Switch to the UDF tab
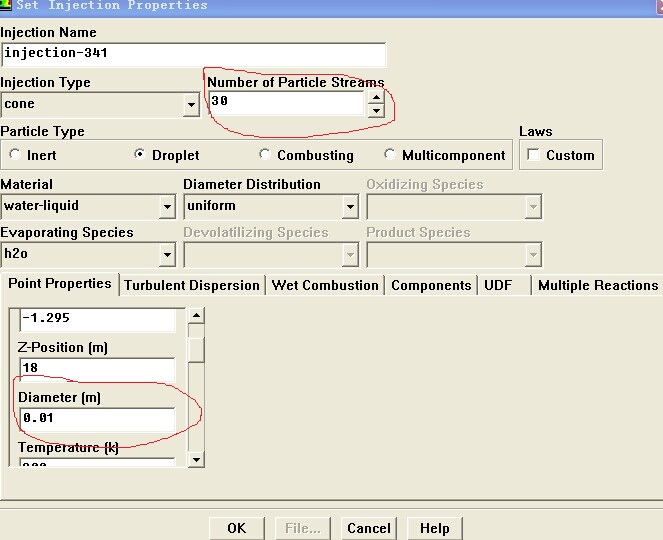The width and height of the screenshot is (663, 540). 498,285
